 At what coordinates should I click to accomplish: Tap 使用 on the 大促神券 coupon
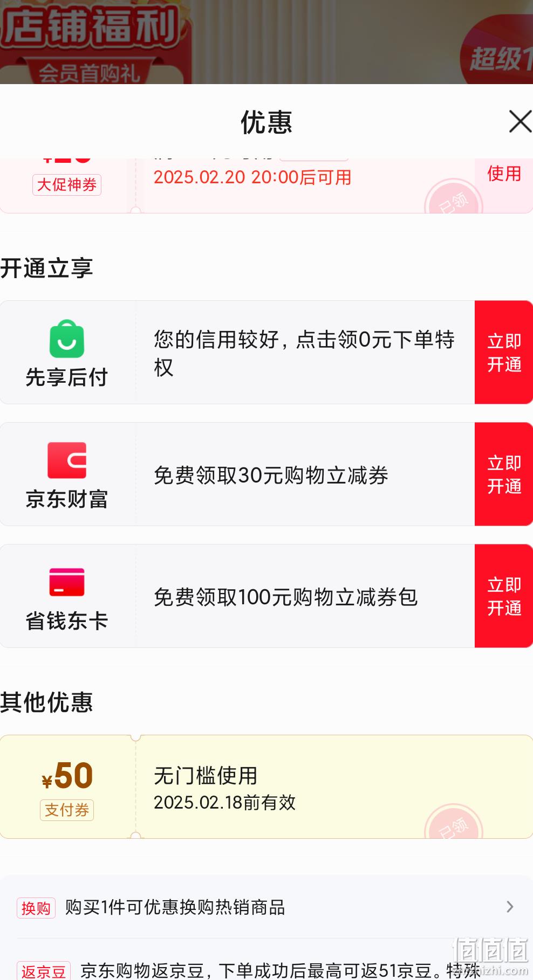point(504,174)
